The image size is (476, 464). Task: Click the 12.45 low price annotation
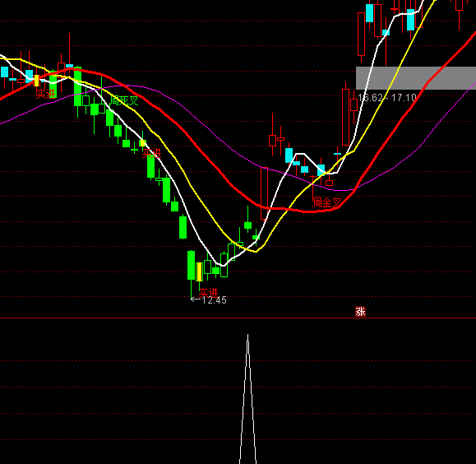click(215, 300)
